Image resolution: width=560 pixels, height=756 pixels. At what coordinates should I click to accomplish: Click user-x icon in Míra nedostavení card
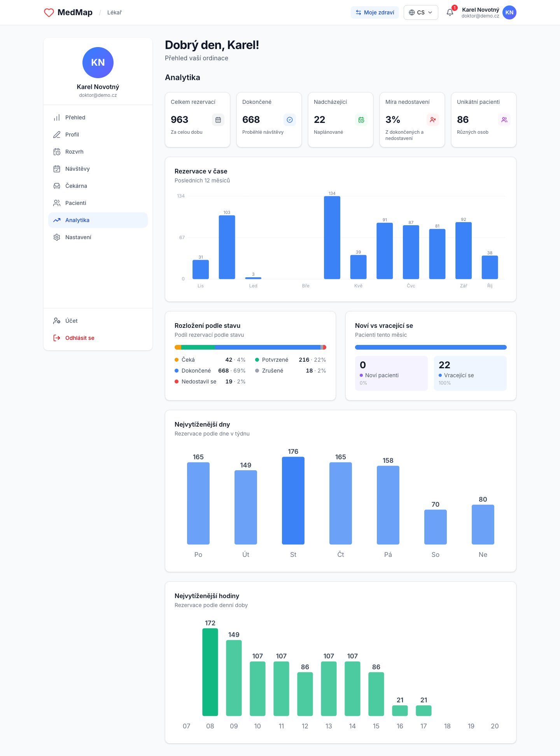(x=433, y=120)
